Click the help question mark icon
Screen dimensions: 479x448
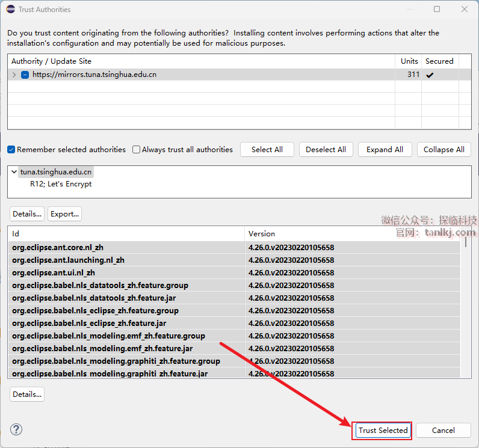pyautogui.click(x=16, y=429)
